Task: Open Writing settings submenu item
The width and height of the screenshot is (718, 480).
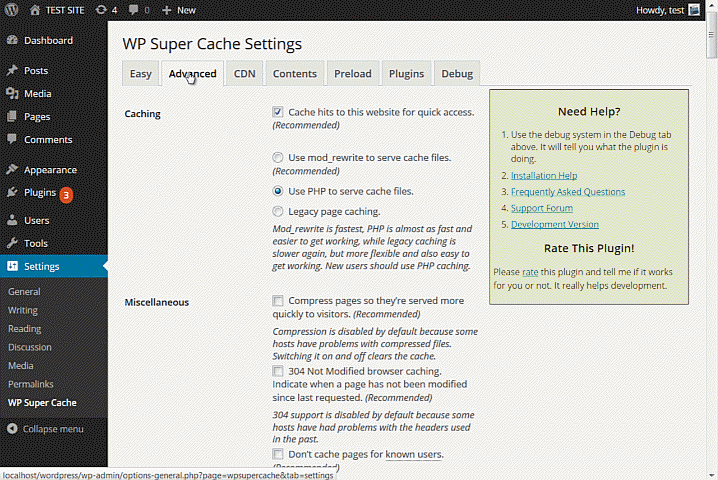Action: point(23,310)
